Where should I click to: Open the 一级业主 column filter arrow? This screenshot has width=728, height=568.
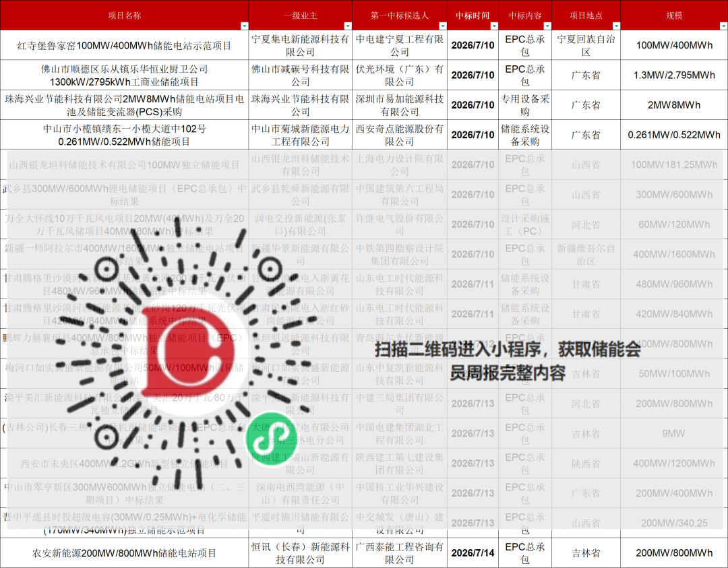[x=348, y=26]
